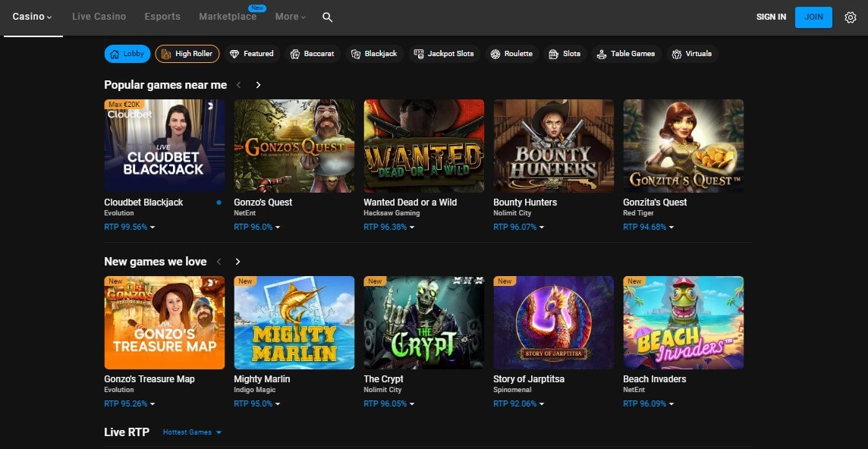The width and height of the screenshot is (868, 449).
Task: Open the Story of Jarptitsa thumbnail
Action: click(x=554, y=322)
